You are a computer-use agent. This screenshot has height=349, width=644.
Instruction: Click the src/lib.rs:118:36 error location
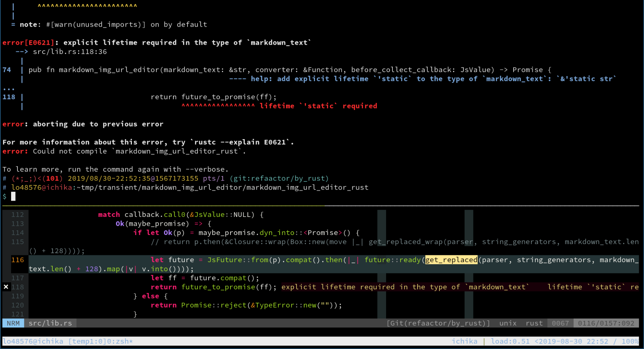pos(70,52)
